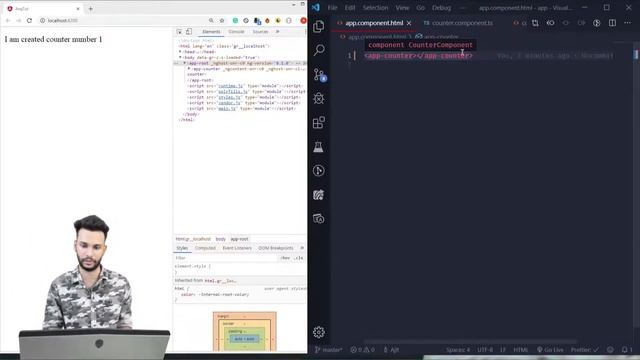Screen dimensions: 640x360
Task: Click the go-back revision icon in editor toolbar
Action: tap(550, 23)
